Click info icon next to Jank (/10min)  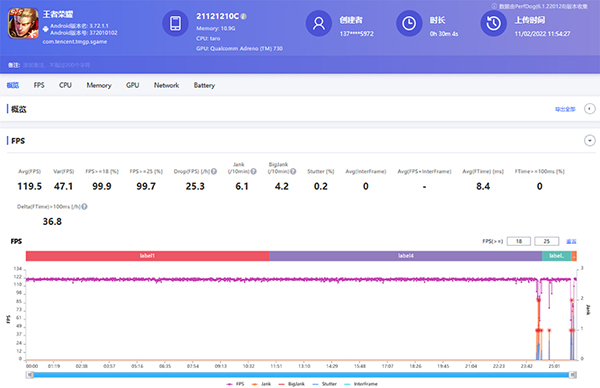click(253, 171)
